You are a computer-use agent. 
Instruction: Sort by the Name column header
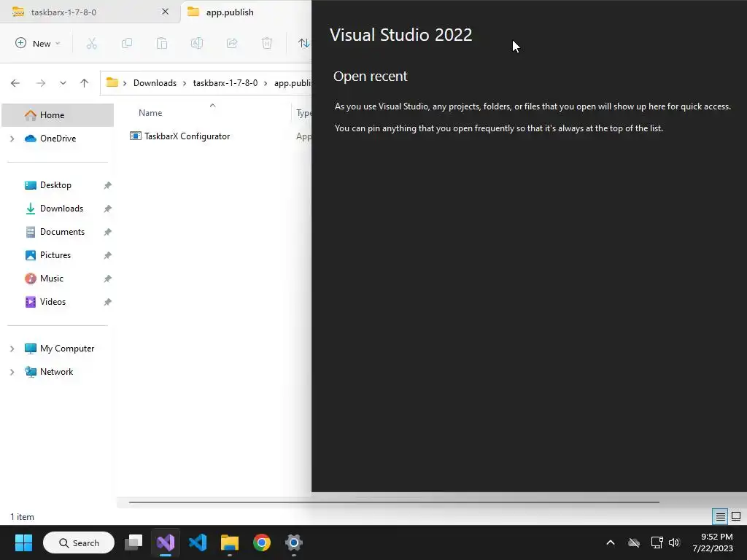tap(150, 113)
